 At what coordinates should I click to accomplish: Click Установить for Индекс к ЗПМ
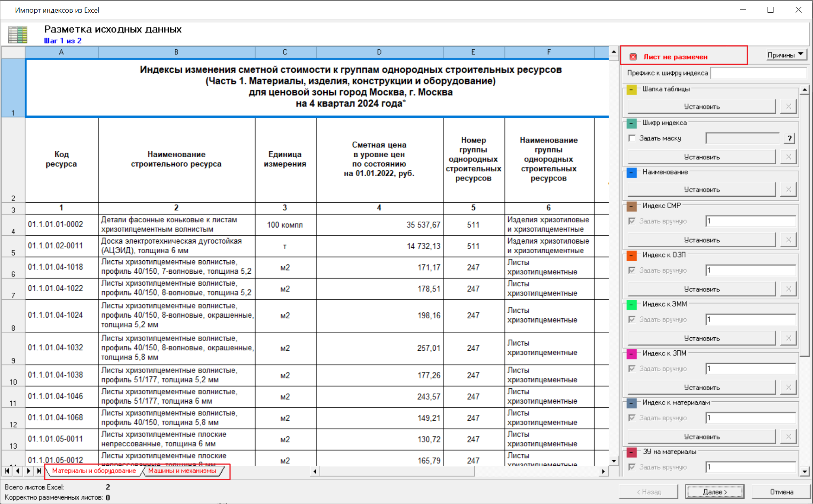coord(702,387)
